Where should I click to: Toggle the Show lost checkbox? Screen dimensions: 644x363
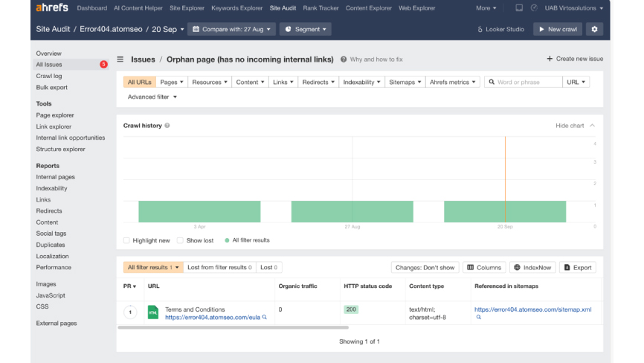pyautogui.click(x=180, y=240)
